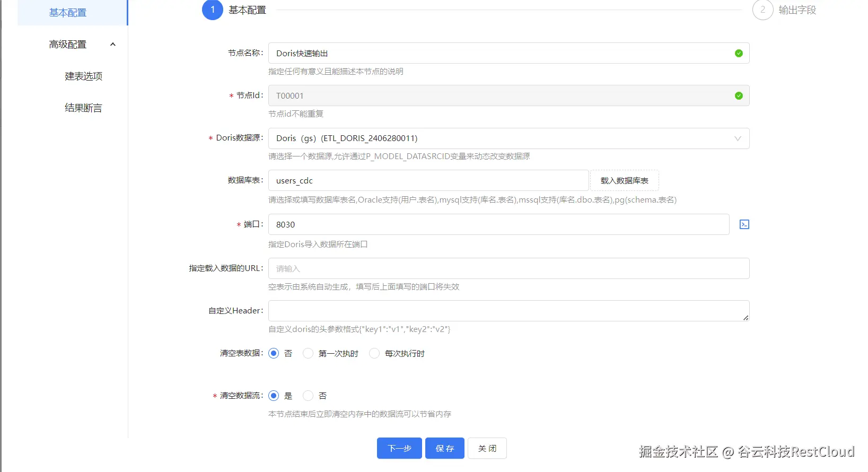Click hint text 节点id不能重复
This screenshot has width=868, height=472.
click(296, 113)
